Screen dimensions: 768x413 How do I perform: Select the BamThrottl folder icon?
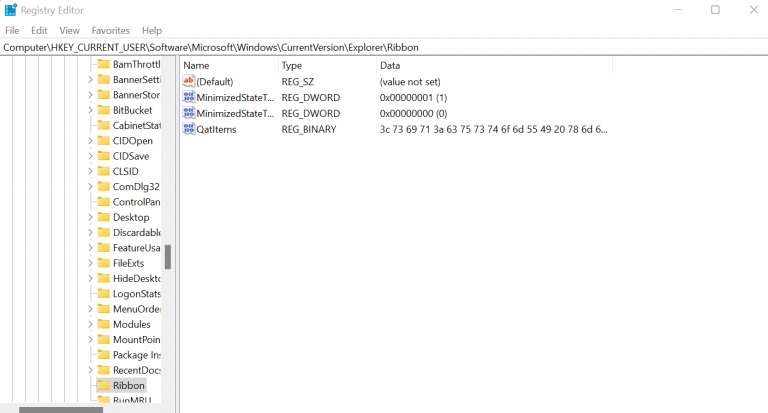[x=103, y=64]
